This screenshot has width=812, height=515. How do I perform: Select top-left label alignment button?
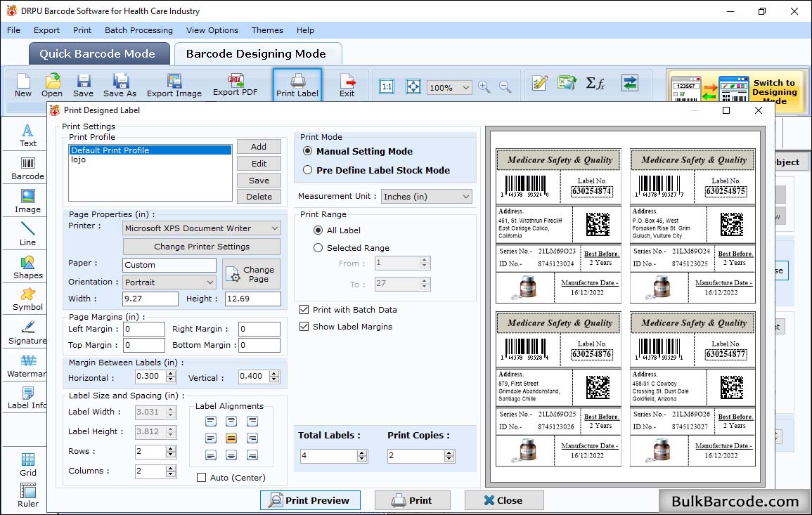point(211,421)
